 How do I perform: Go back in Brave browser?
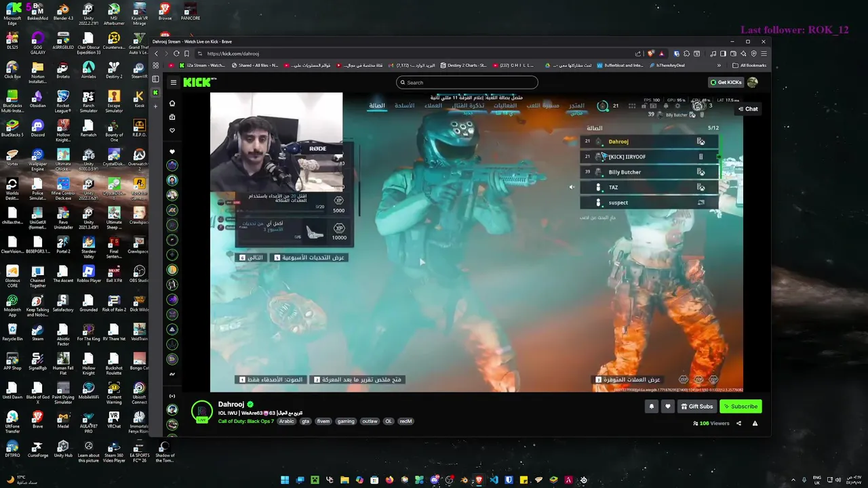156,54
